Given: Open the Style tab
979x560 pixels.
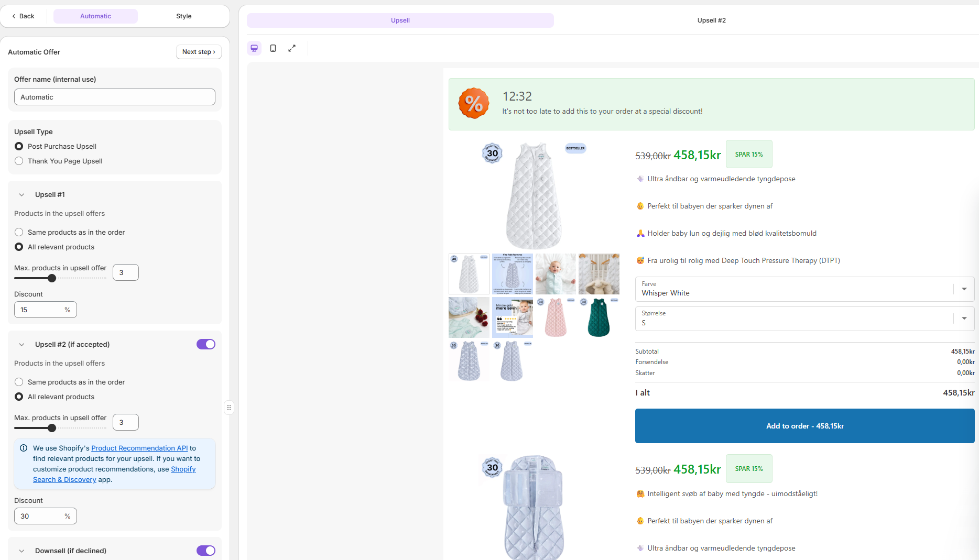Looking at the screenshot, I should coord(183,16).
